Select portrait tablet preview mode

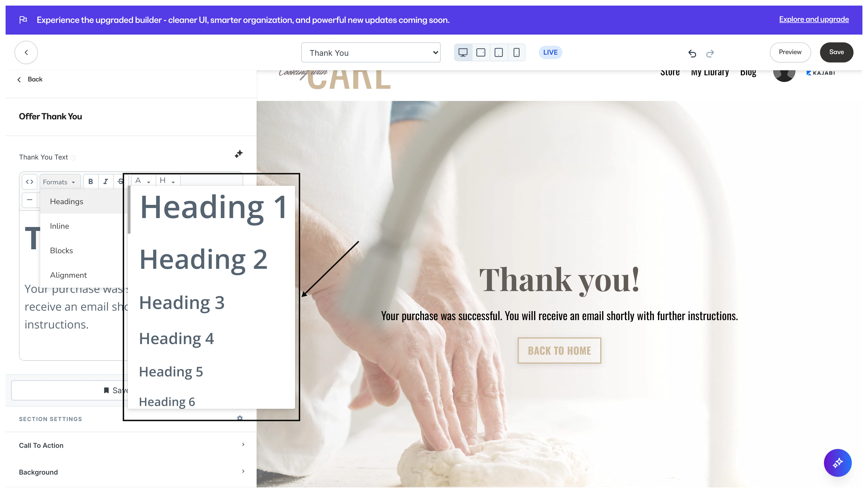pyautogui.click(x=498, y=52)
